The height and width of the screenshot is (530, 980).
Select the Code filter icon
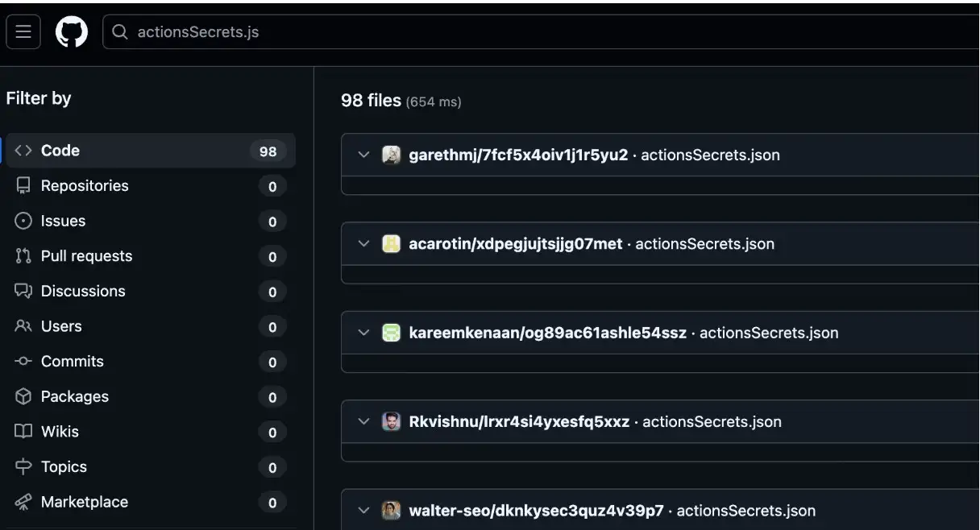click(24, 150)
